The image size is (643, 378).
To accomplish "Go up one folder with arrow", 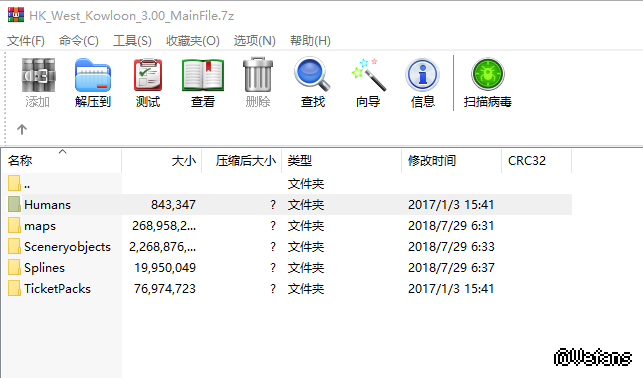I will click(x=22, y=130).
